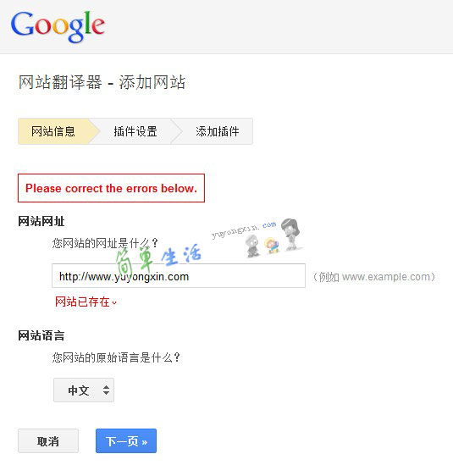
Task: Click the 简单生活 handwritten watermark
Action: pyautogui.click(x=157, y=259)
